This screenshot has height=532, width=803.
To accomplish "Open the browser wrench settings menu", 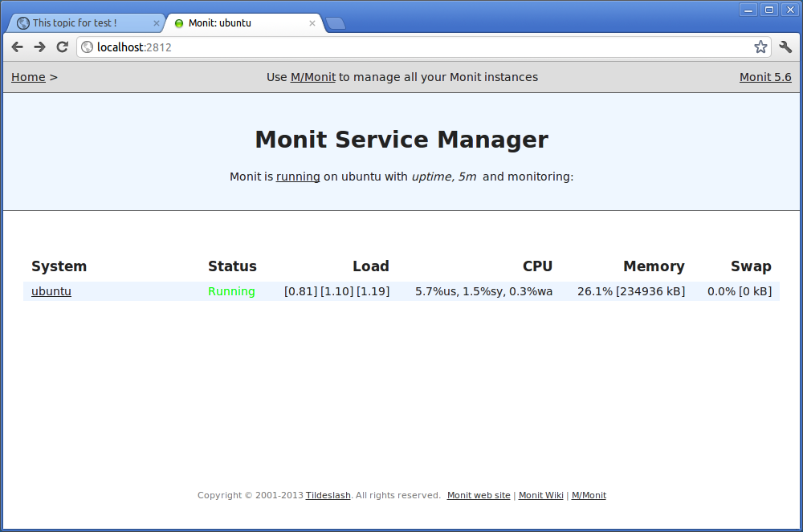I will pos(785,47).
